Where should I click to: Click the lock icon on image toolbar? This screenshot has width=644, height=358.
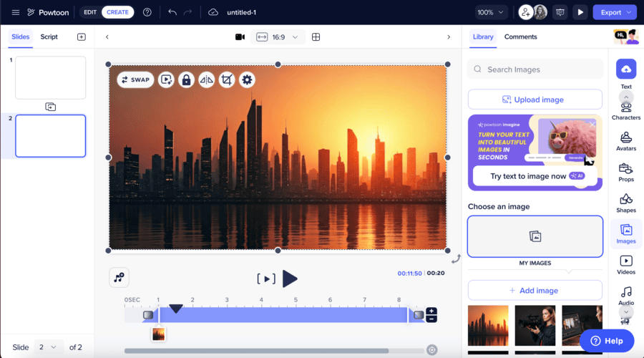coord(186,79)
